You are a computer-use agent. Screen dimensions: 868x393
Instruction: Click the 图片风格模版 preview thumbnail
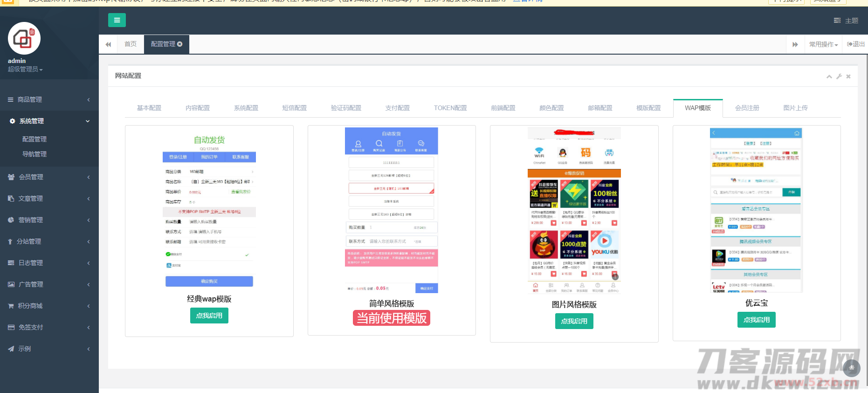(x=574, y=210)
